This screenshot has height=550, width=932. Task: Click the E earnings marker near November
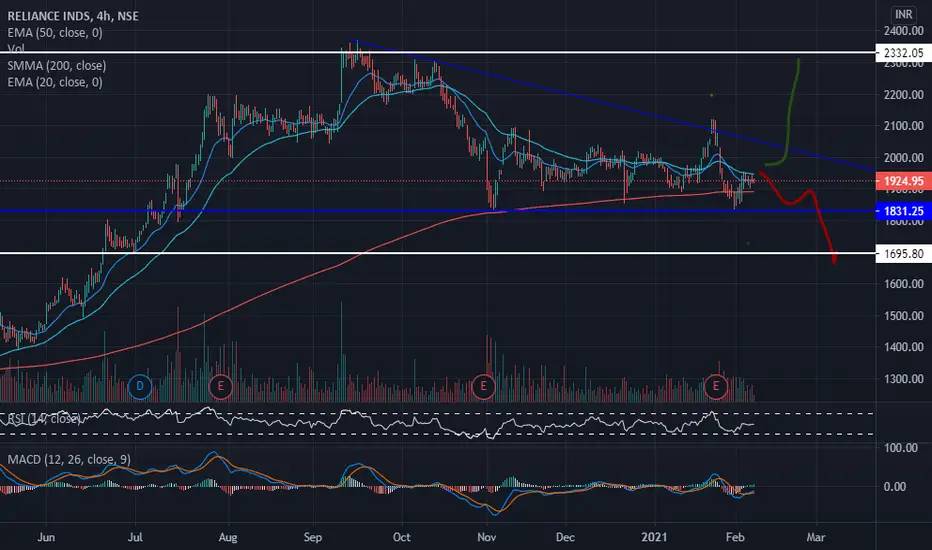[483, 386]
